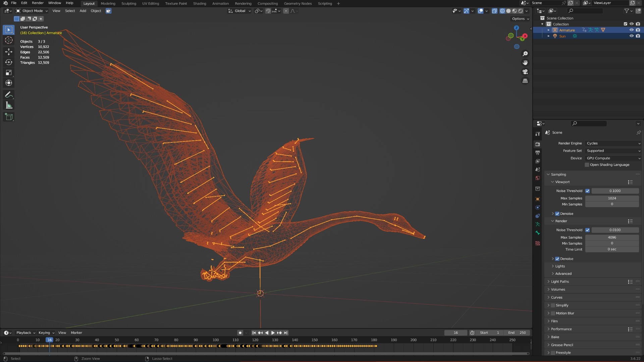This screenshot has height=362, width=644.
Task: Click the pan view hand icon
Action: tap(525, 63)
